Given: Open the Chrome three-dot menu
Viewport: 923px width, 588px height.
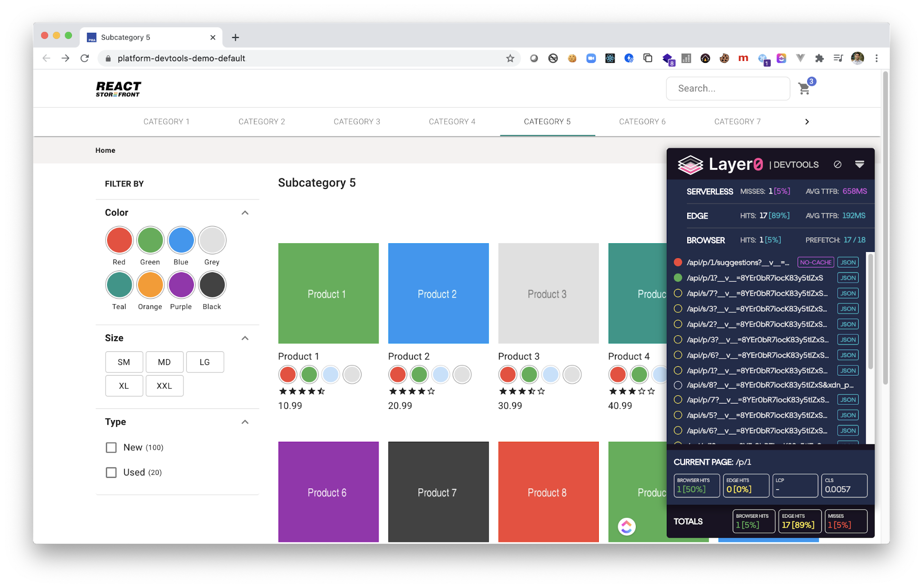Looking at the screenshot, I should click(x=876, y=58).
